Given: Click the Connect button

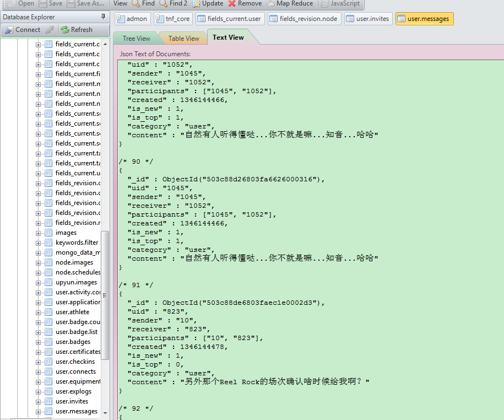Looking at the screenshot, I should click(23, 30).
